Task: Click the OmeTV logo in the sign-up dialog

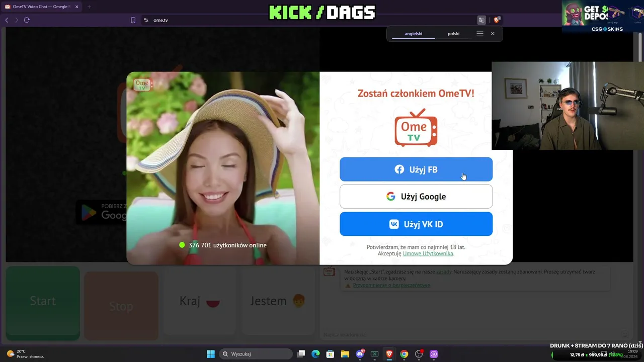Action: coord(416,127)
